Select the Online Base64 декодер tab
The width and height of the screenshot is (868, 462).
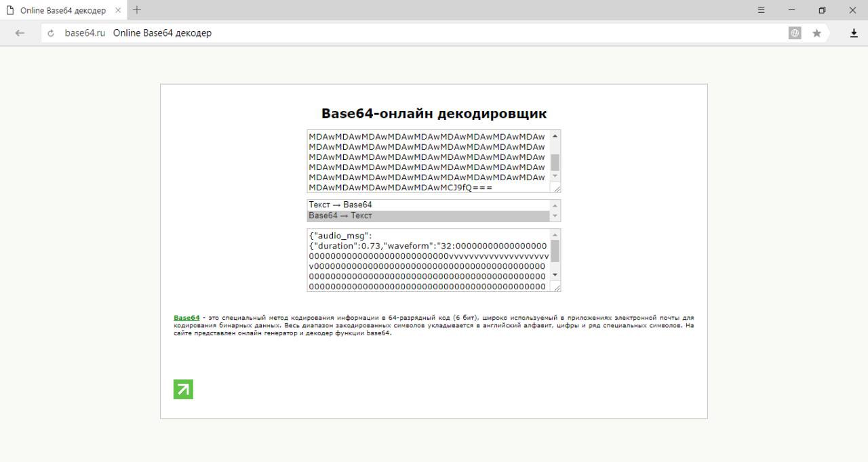click(x=61, y=10)
